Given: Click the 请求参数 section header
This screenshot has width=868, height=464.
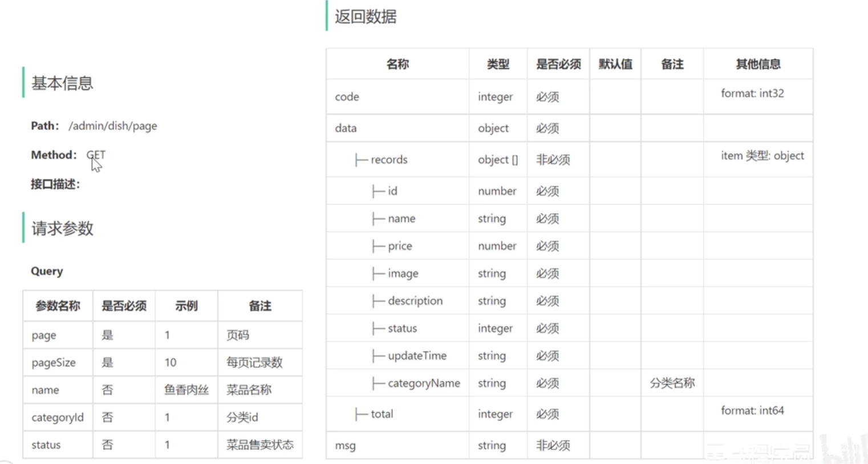Looking at the screenshot, I should pos(60,228).
